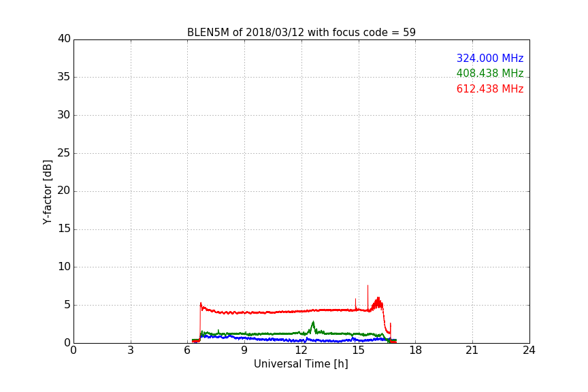Click the y-axis tick label '30'

[64, 115]
